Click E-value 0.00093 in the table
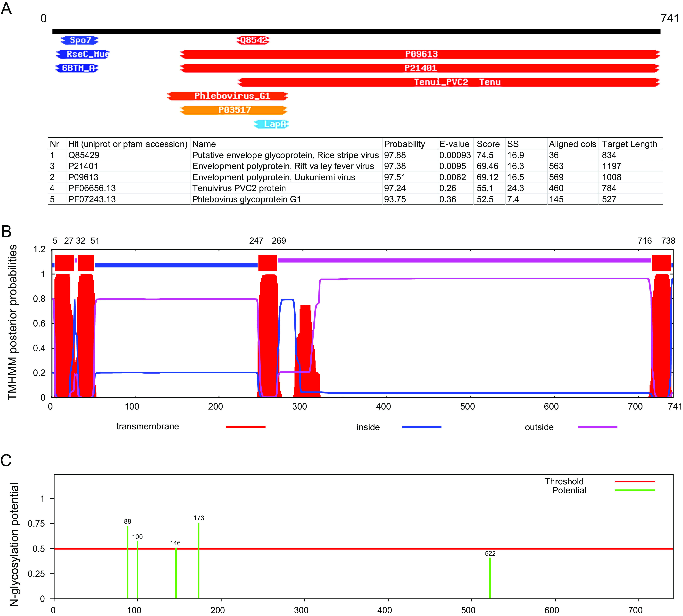 (455, 155)
